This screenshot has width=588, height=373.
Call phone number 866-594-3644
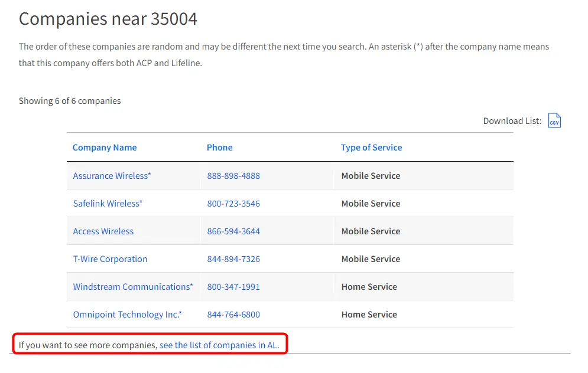(x=233, y=231)
